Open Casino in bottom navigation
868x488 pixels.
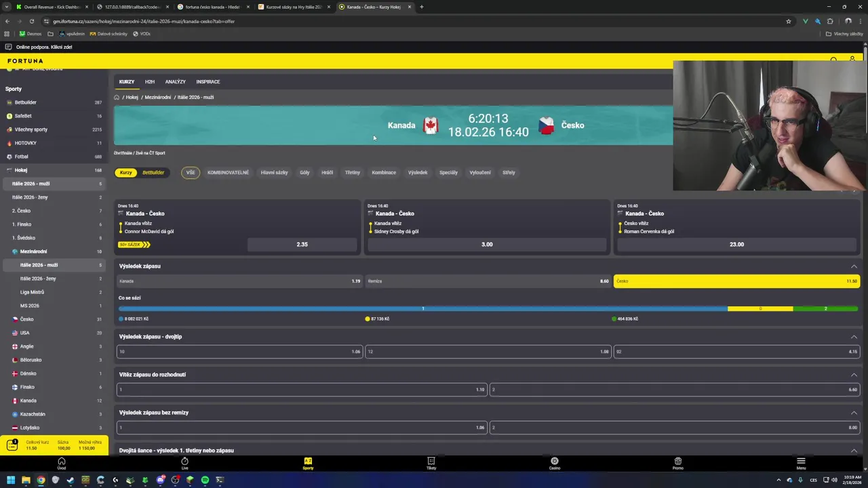click(554, 464)
